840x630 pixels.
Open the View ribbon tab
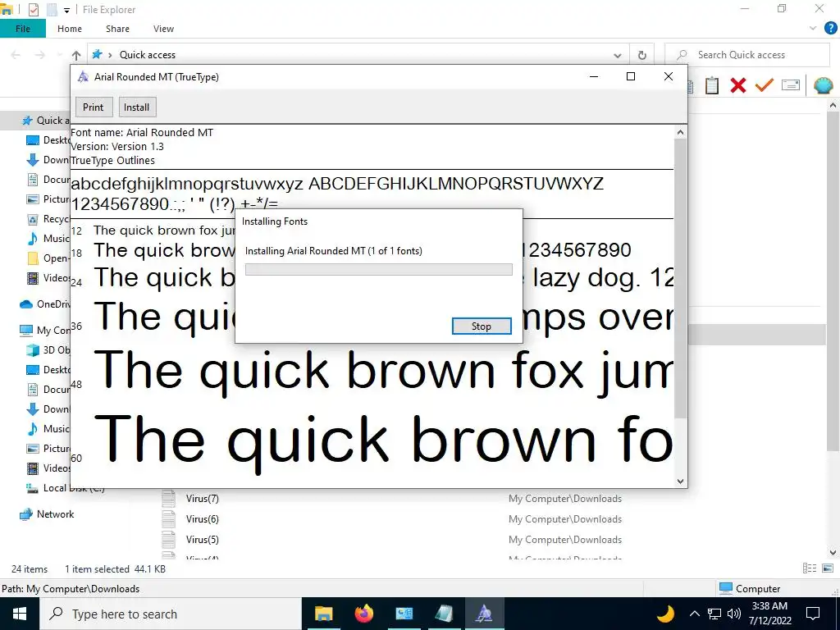163,29
